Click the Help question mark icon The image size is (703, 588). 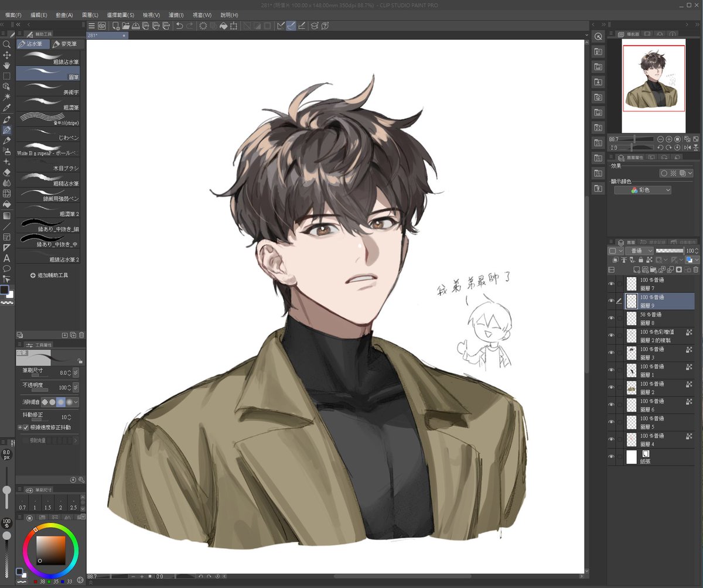tap(325, 26)
